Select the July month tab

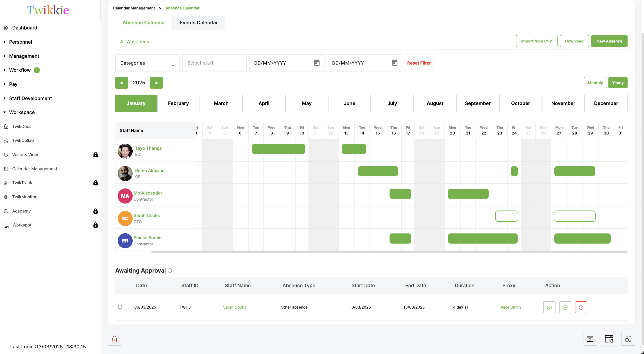392,103
